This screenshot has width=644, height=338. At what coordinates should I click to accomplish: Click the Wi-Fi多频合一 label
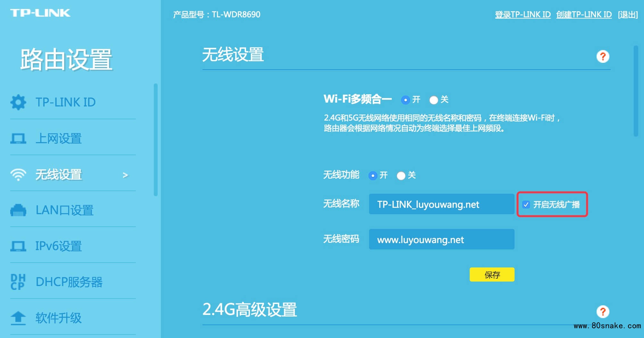coord(358,99)
